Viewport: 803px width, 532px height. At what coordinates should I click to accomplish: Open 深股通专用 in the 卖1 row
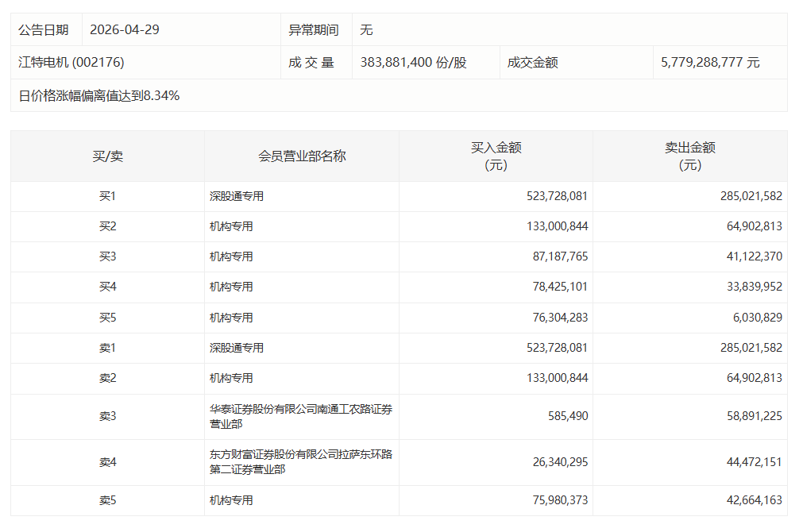[x=237, y=348]
